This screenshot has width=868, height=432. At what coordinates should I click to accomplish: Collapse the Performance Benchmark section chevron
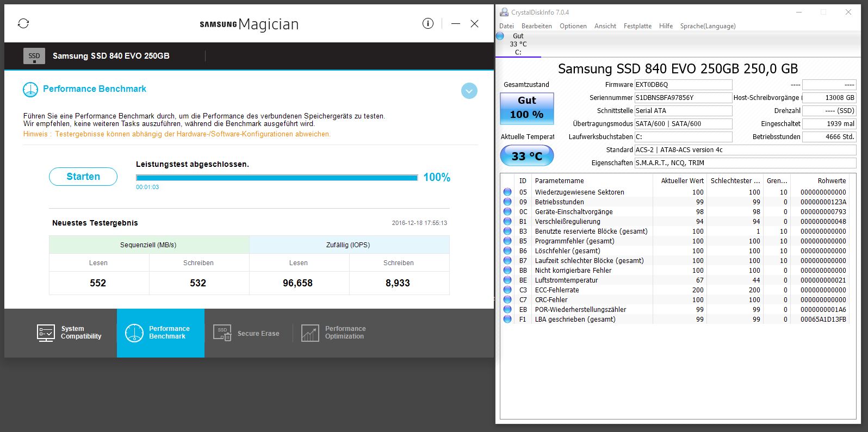(x=469, y=91)
